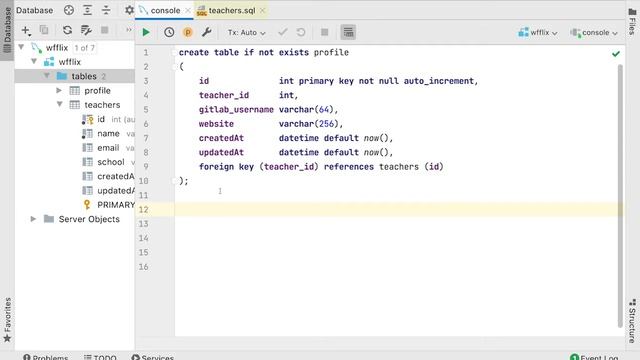This screenshot has width=640, height=360.
Task: Select the createdAt column in tree
Action: (116, 176)
